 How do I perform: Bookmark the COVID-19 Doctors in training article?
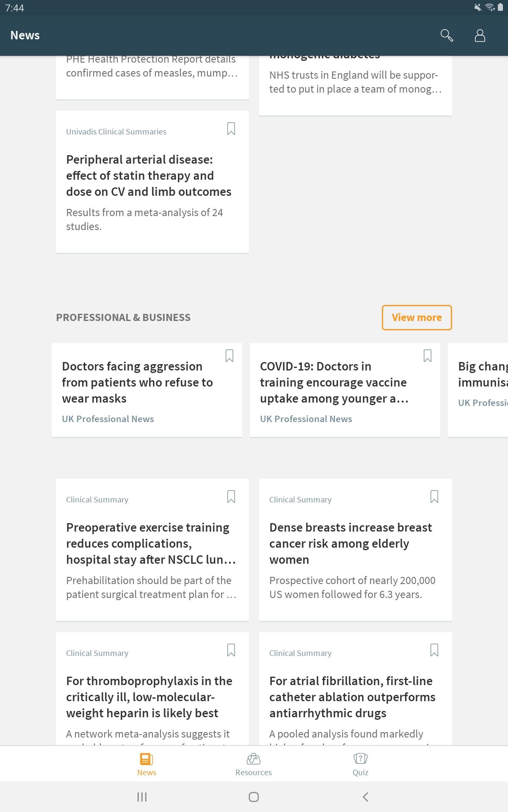[428, 356]
